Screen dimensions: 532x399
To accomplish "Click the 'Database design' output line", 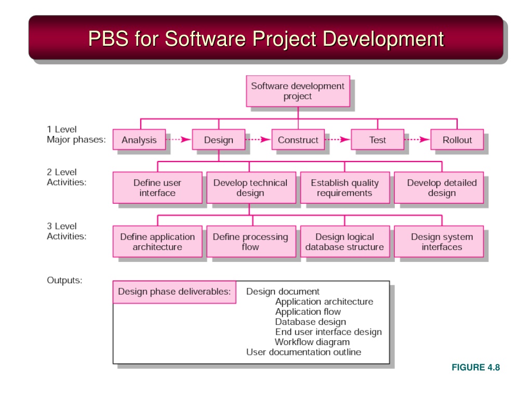I will [311, 322].
